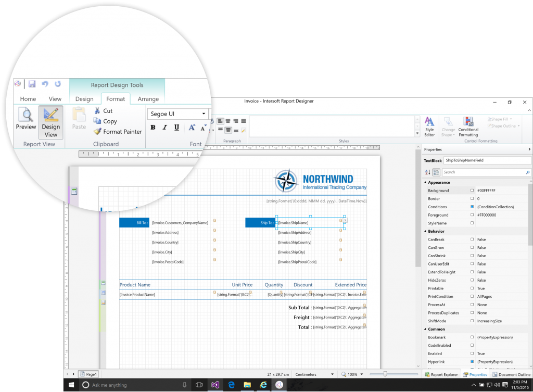
Task: Click the Properties panel header arrow
Action: (529, 149)
